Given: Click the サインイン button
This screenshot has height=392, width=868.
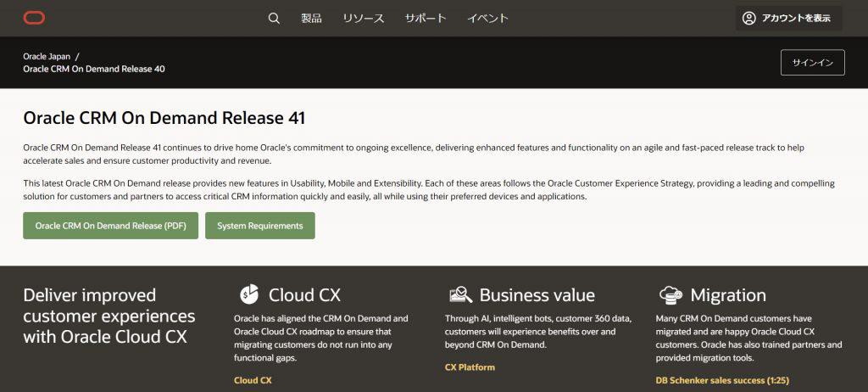Looking at the screenshot, I should (813, 63).
